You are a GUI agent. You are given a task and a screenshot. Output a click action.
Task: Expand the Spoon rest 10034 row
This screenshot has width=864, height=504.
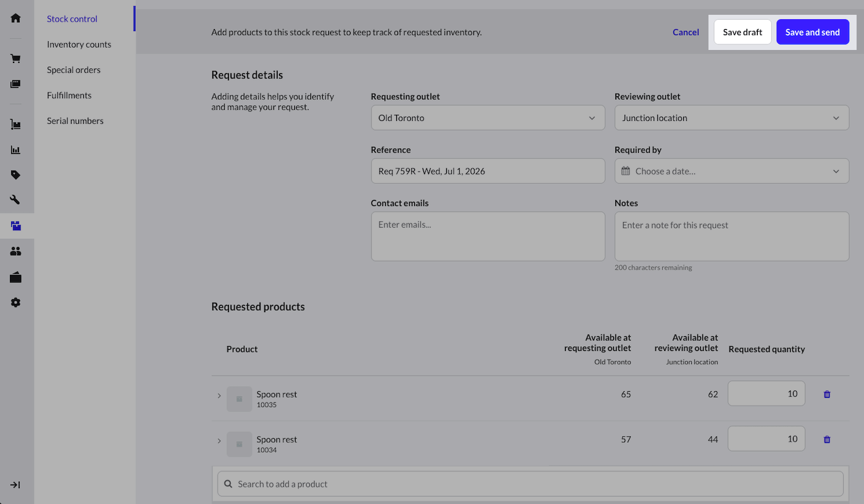point(219,440)
